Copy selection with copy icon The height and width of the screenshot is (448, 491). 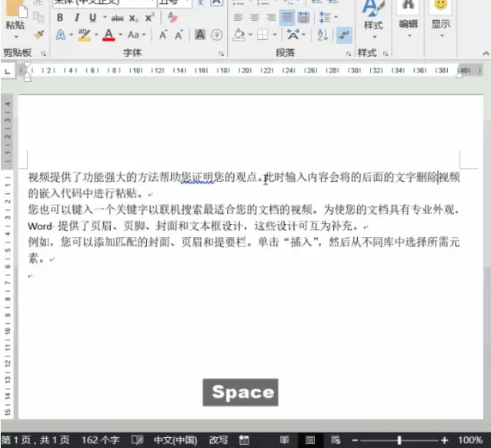[38, 18]
